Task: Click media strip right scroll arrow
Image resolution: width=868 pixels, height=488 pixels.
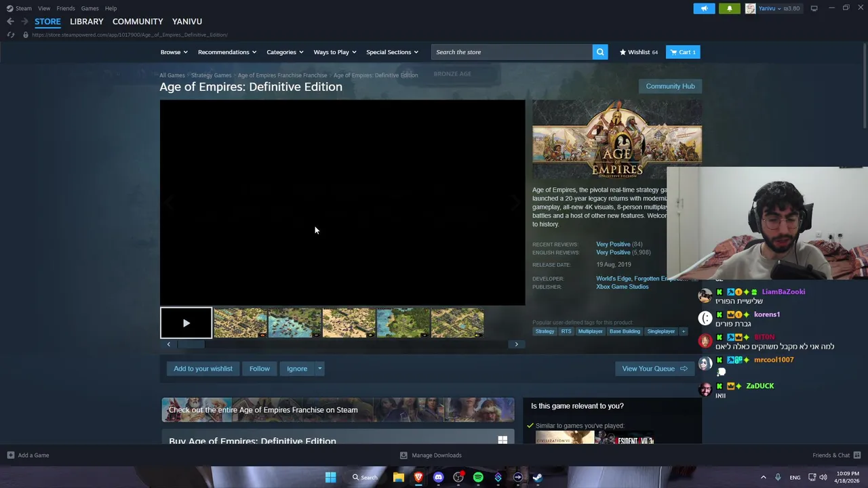Action: pos(516,344)
